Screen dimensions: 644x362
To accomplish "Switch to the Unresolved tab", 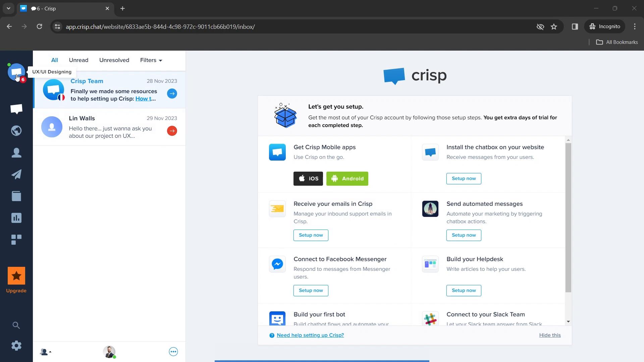I will click(114, 60).
